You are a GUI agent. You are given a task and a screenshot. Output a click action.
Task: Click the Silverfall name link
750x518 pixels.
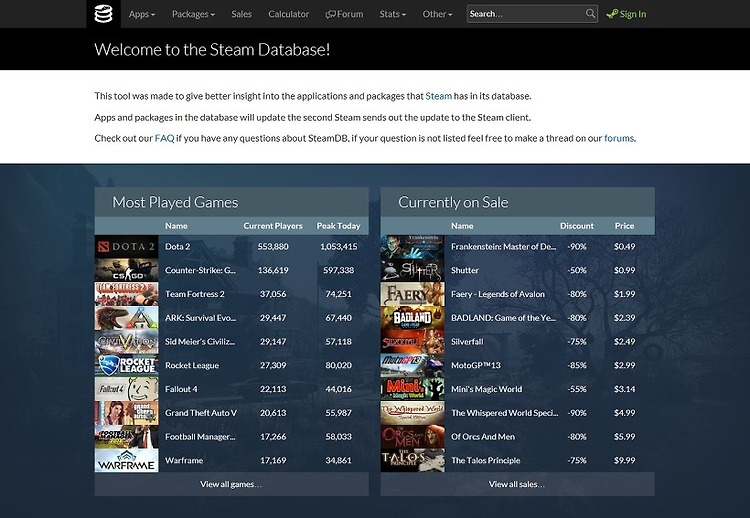pyautogui.click(x=467, y=342)
